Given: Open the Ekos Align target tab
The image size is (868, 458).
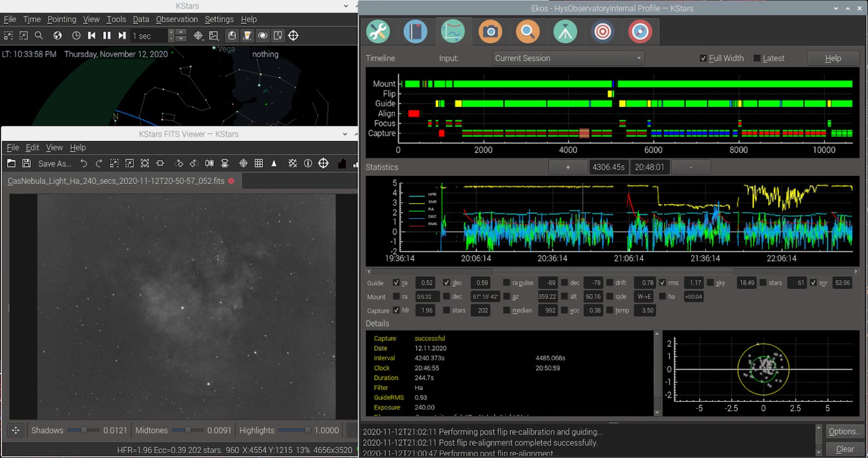Looking at the screenshot, I should click(x=603, y=31).
